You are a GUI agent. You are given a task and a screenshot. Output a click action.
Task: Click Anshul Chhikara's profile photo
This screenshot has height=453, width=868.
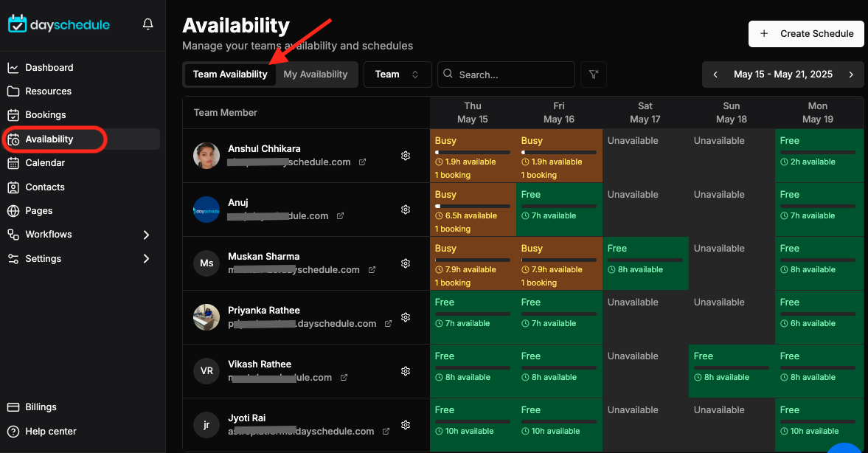(206, 156)
